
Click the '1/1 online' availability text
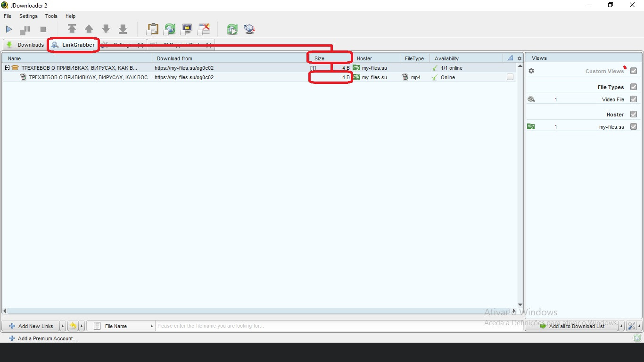pyautogui.click(x=452, y=68)
